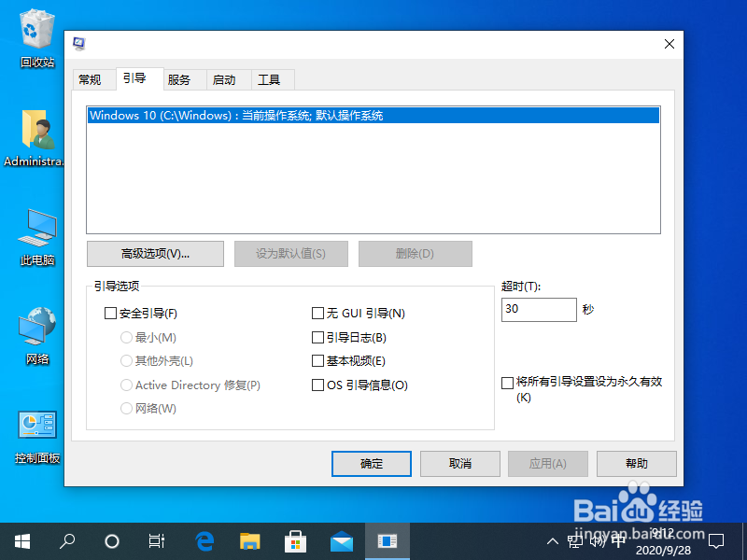The width and height of the screenshot is (747, 560).
Task: Enable 基本视频(E) checkbox
Action: pyautogui.click(x=317, y=361)
